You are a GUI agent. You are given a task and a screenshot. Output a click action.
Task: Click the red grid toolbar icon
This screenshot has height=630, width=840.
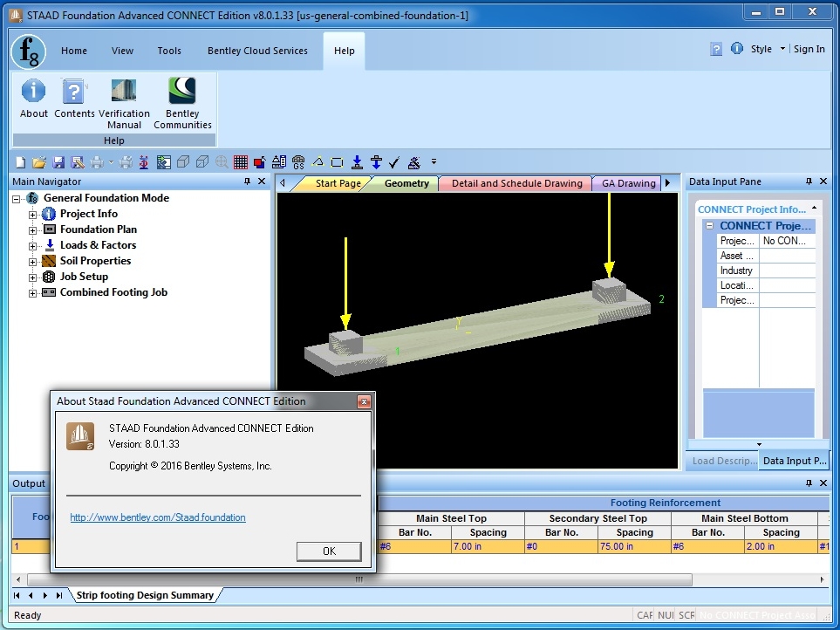[x=241, y=161]
